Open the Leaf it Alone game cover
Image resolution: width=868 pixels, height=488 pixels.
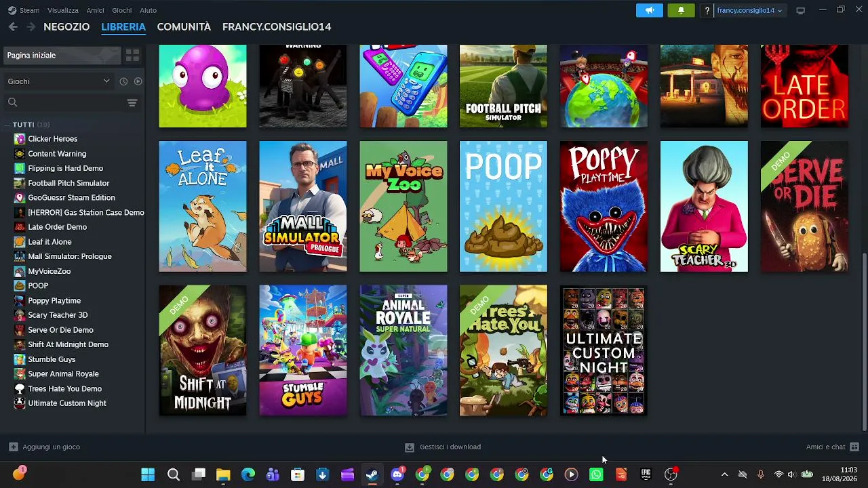[x=203, y=206]
